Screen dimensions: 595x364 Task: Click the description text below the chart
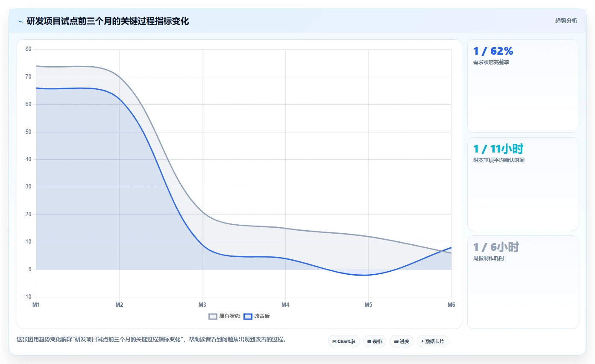pos(151,340)
